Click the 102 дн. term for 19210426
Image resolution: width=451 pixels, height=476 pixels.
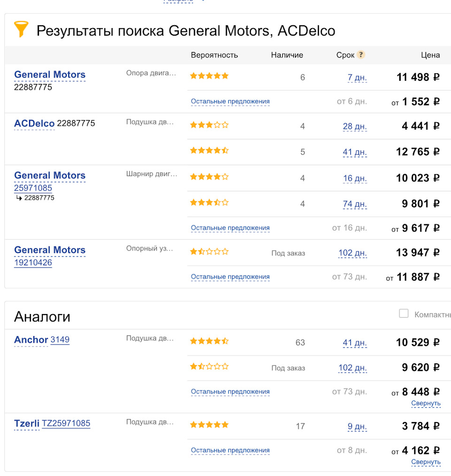pyautogui.click(x=352, y=253)
